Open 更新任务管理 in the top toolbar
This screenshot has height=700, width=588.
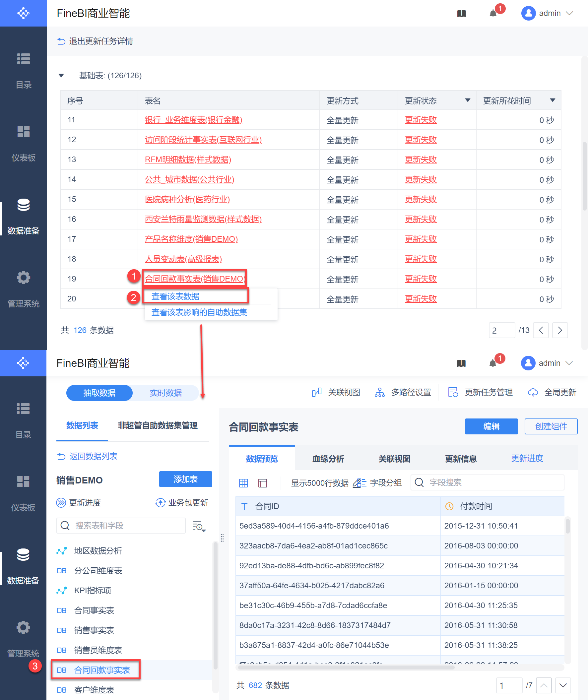(x=480, y=392)
